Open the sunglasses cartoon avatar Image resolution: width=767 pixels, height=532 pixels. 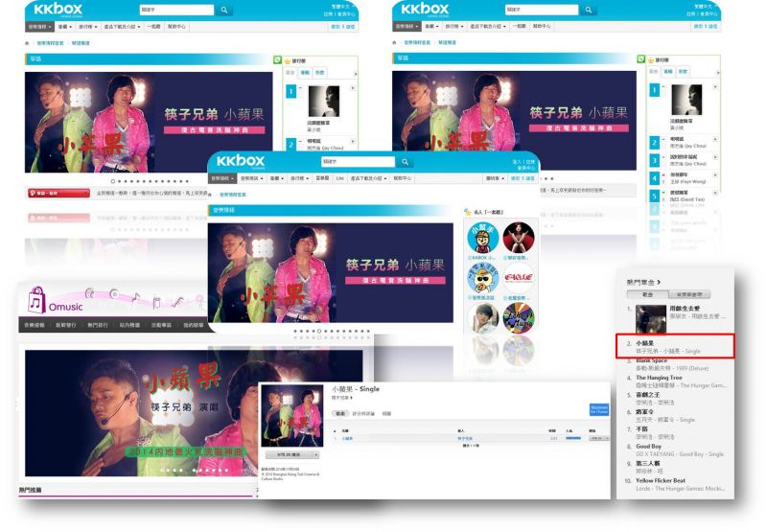(x=483, y=278)
